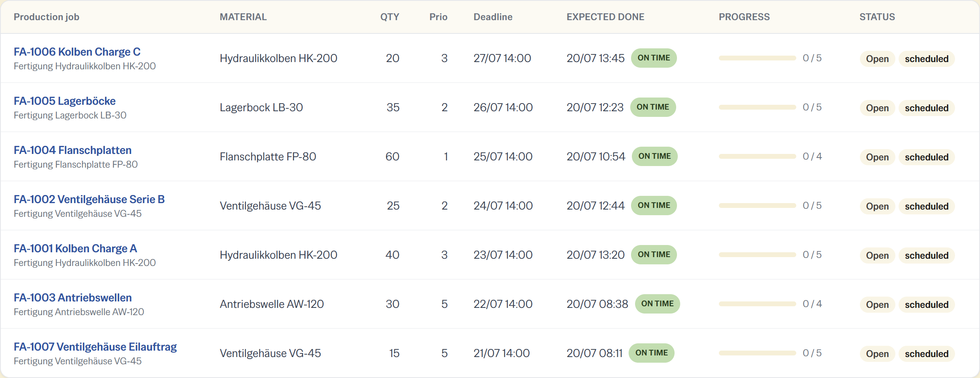
Task: Select expected done 20/07 12:44
Action: coord(596,206)
